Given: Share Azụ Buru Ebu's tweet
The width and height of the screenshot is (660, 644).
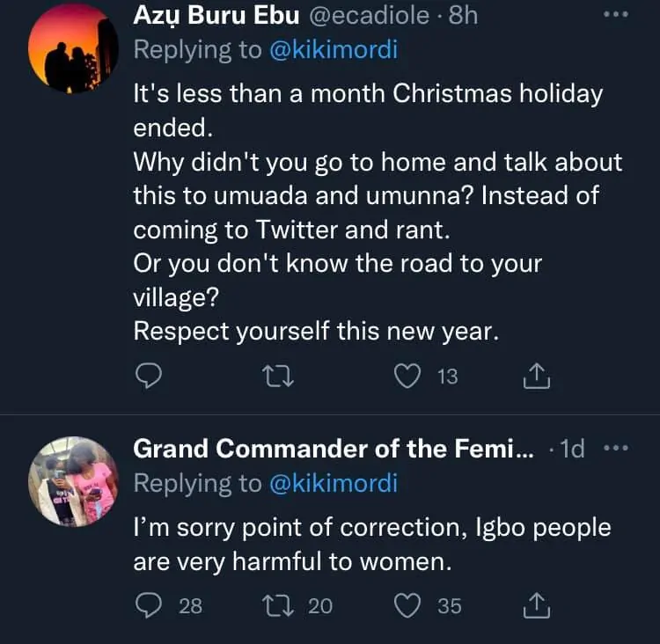Looking at the screenshot, I should pyautogui.click(x=536, y=377).
